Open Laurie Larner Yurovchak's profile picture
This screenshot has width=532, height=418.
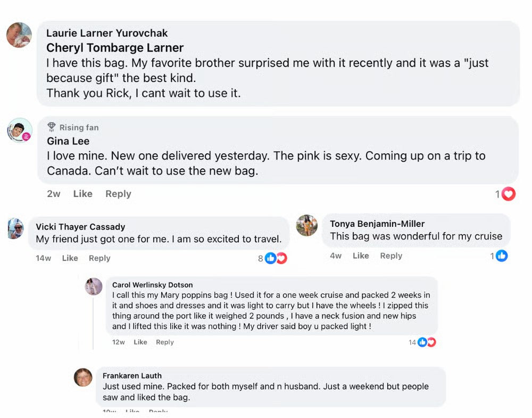[19, 35]
